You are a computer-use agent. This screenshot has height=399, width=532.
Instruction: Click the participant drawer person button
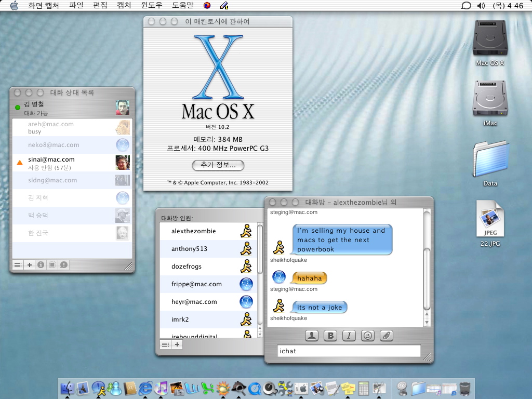click(x=312, y=336)
